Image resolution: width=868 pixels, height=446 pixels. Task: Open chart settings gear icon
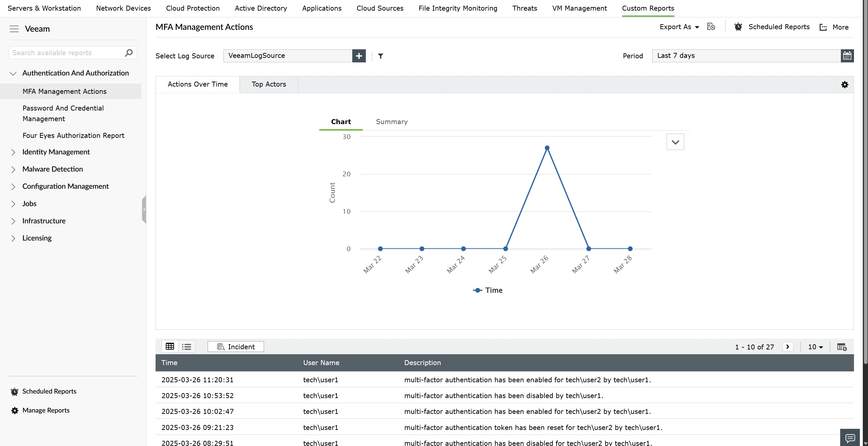pos(845,85)
